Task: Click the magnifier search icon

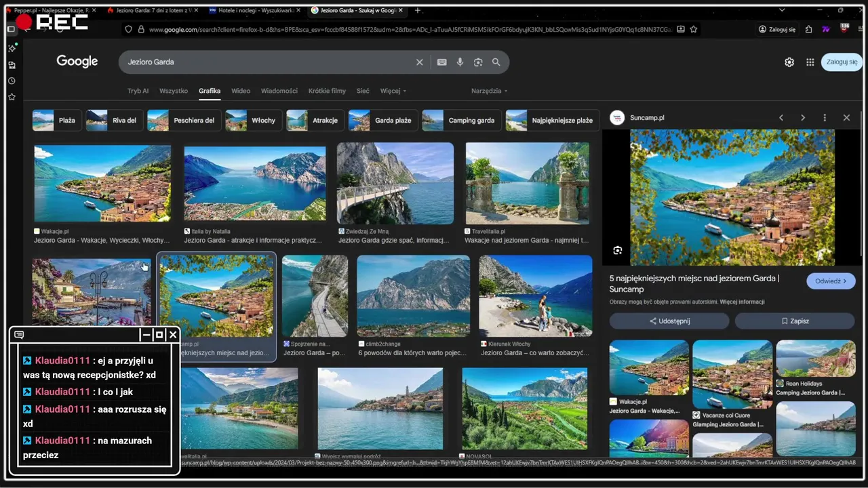Action: (x=496, y=62)
